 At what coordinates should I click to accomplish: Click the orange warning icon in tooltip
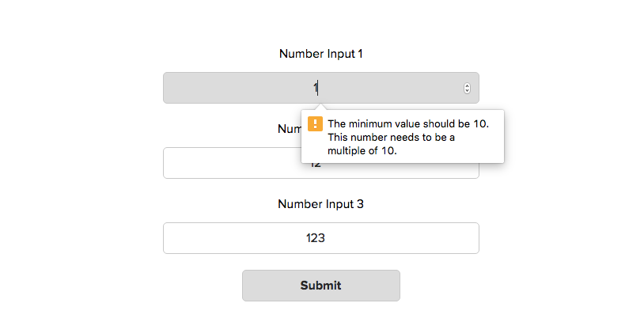(315, 123)
